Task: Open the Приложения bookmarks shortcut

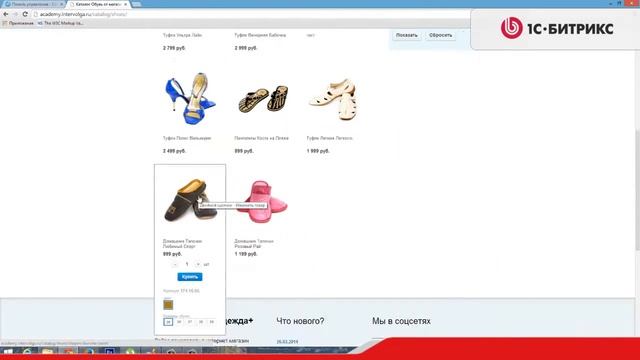Action: tap(18, 23)
